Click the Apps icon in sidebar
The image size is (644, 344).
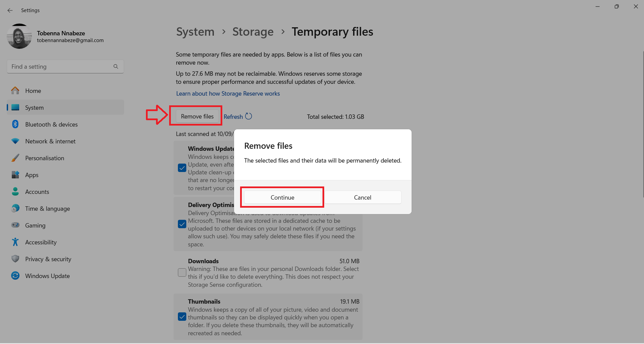[x=15, y=175]
